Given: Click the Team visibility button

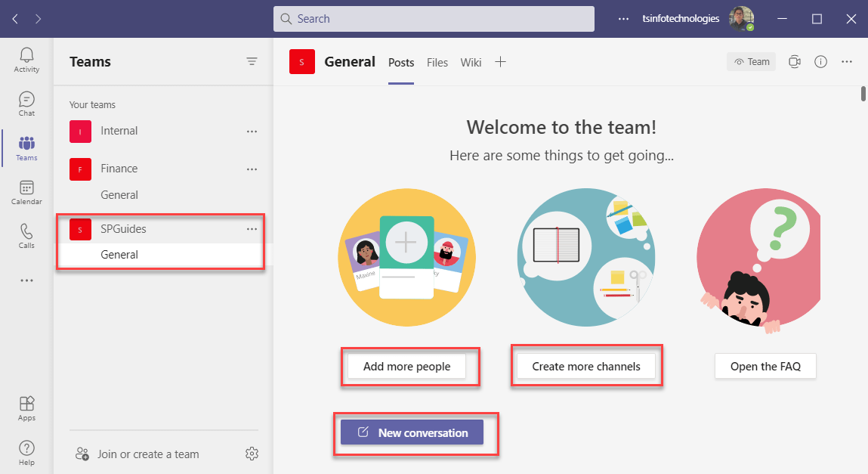Looking at the screenshot, I should click(x=751, y=61).
